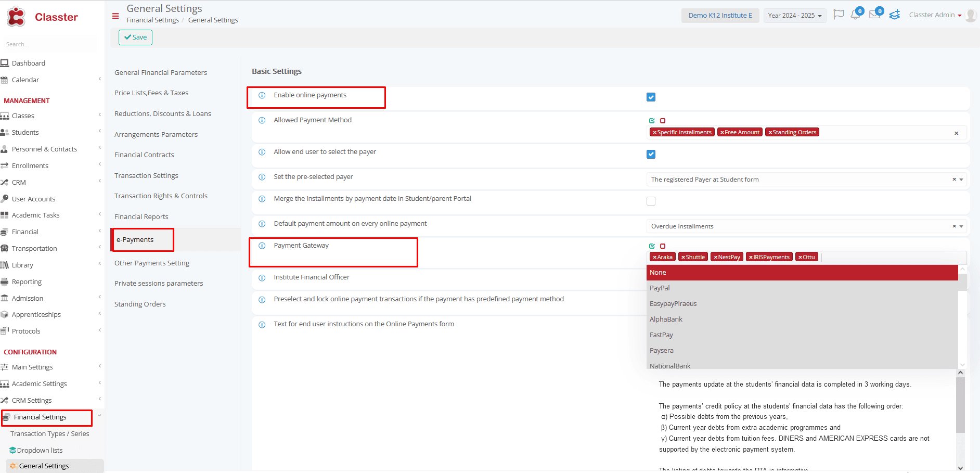Select FastPay from gateway list
Screen dimensions: 980x473
click(802, 335)
